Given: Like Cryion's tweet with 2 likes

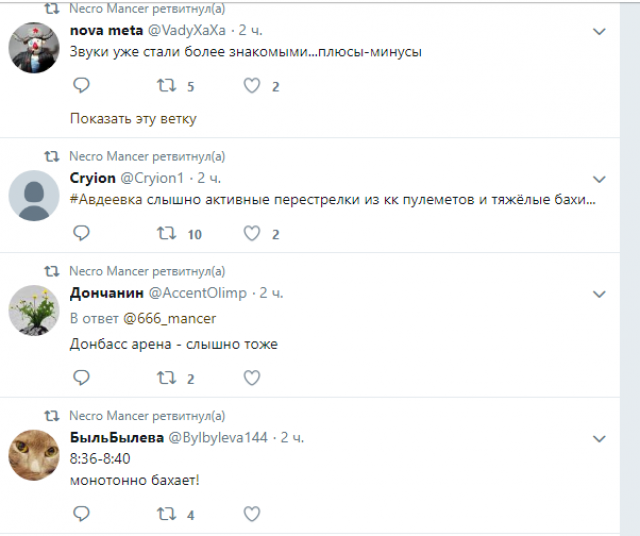Looking at the screenshot, I should coord(252,233).
